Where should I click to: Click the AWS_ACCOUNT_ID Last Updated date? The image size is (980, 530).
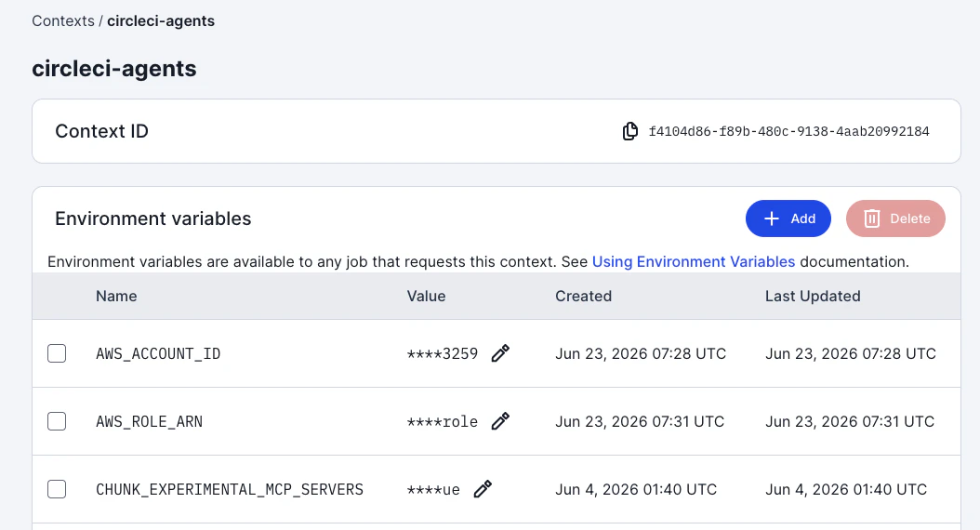(851, 353)
